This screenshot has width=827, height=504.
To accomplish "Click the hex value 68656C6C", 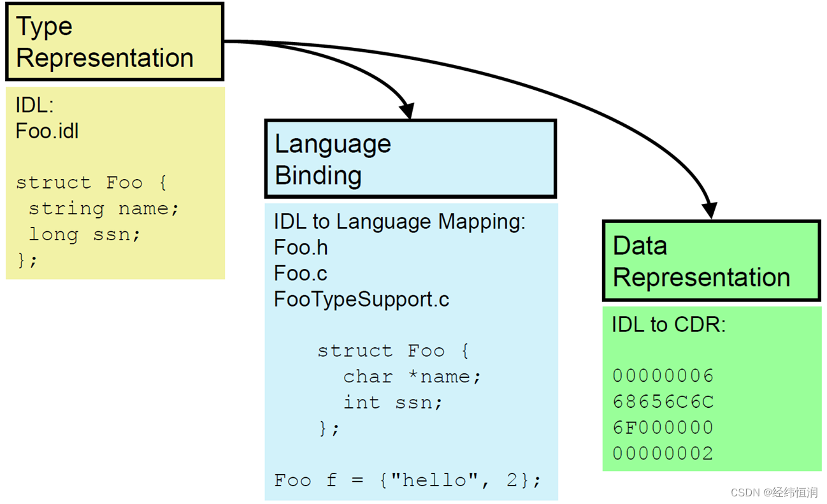I will pyautogui.click(x=663, y=401).
